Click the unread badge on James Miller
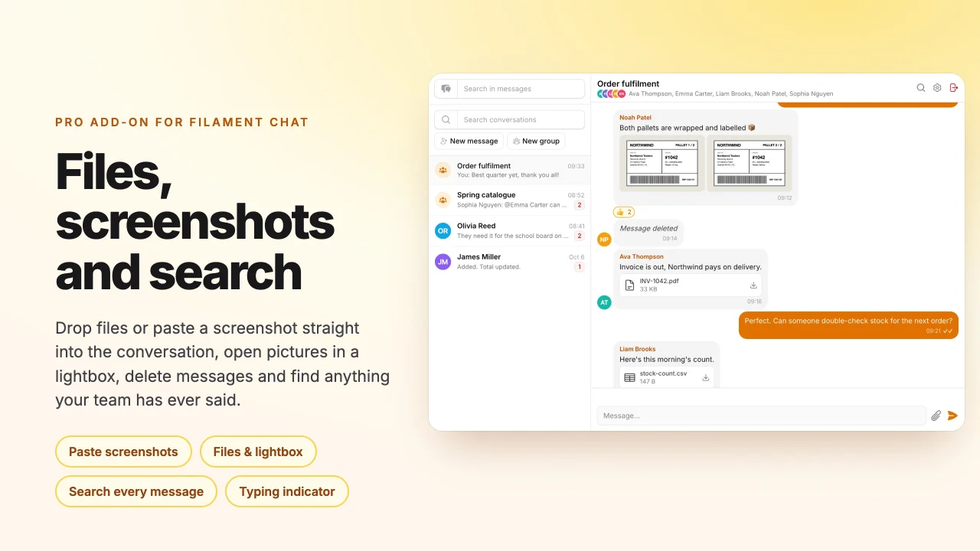 pos(580,267)
